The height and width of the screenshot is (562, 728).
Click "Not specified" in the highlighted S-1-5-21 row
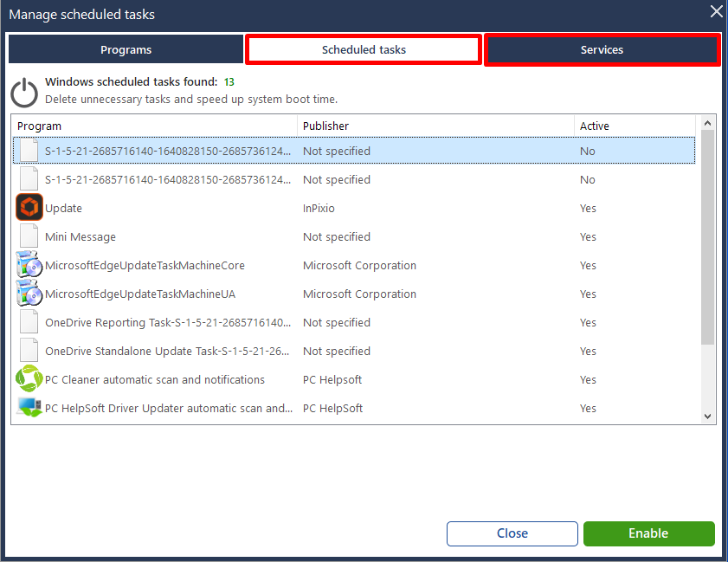tap(337, 151)
